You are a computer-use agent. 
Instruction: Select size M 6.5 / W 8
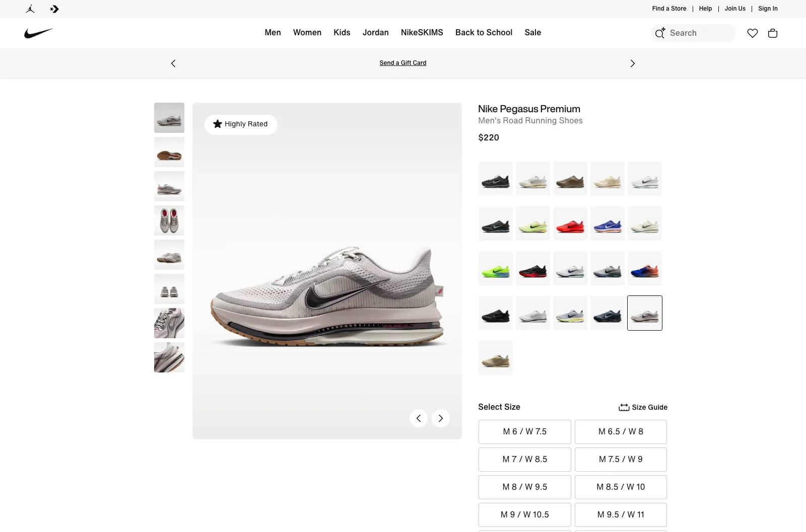621,432
